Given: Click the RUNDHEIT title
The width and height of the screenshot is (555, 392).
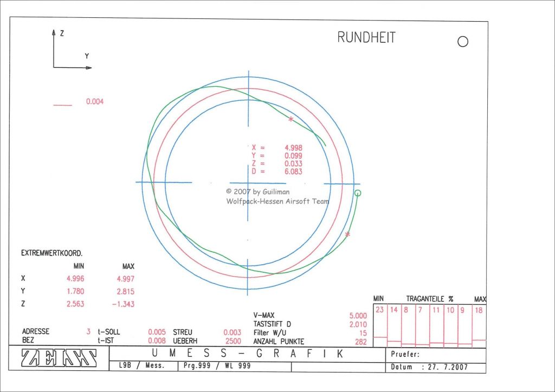Looking at the screenshot, I should 366,37.
